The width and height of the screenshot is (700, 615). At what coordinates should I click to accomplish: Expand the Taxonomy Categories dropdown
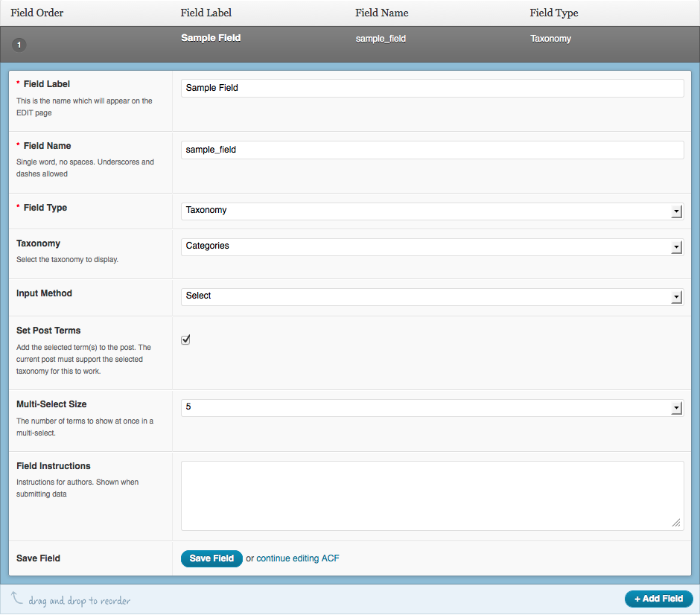(x=432, y=246)
